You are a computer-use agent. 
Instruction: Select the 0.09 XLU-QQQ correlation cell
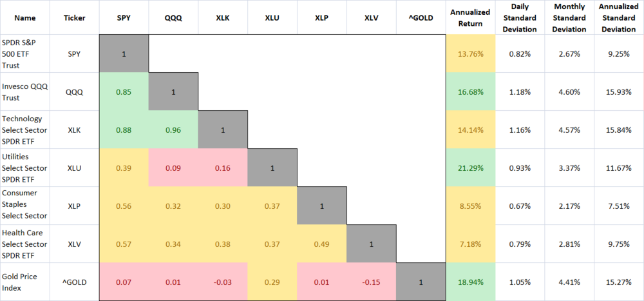pos(173,168)
